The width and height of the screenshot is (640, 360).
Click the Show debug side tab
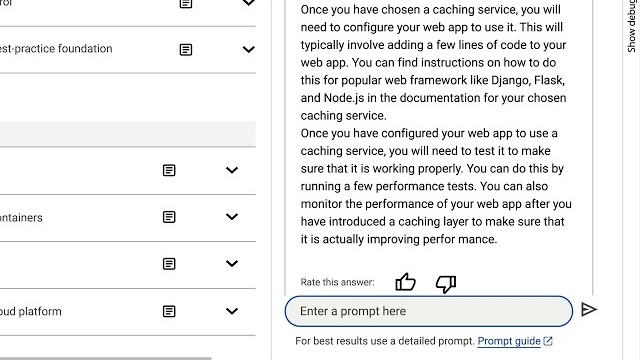click(631, 26)
